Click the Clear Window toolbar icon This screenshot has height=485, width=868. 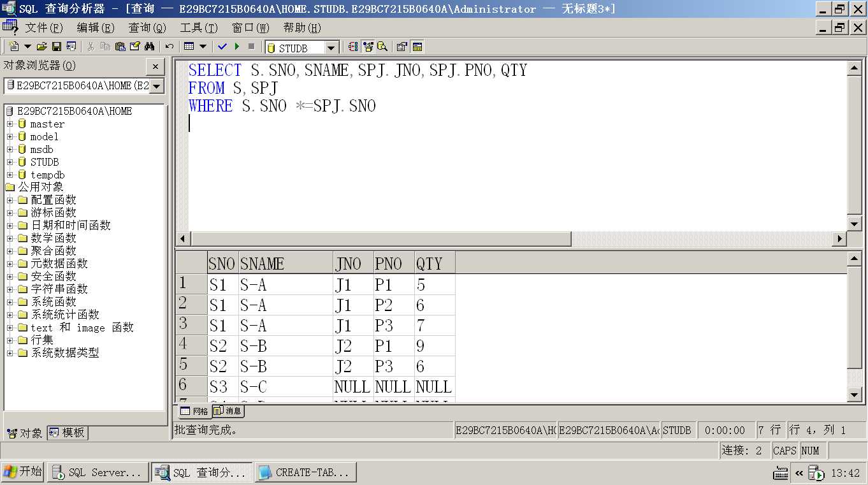(134, 47)
